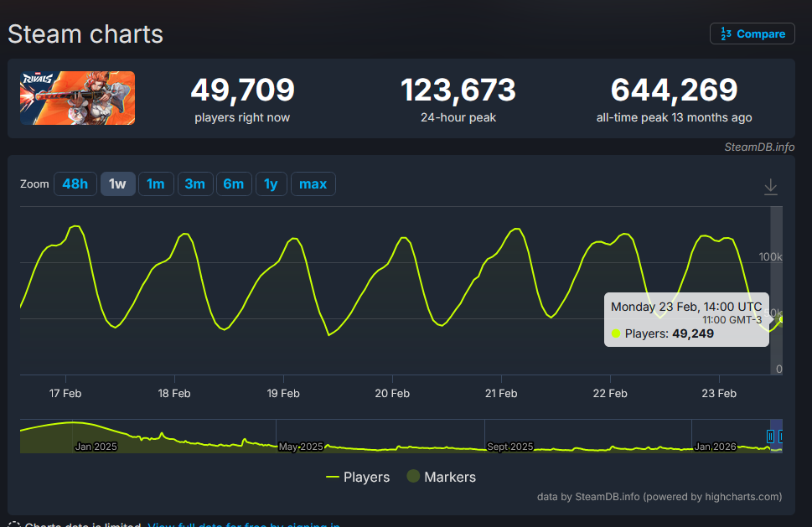Click the 22 Feb axis label
This screenshot has height=527, width=812.
tap(610, 394)
